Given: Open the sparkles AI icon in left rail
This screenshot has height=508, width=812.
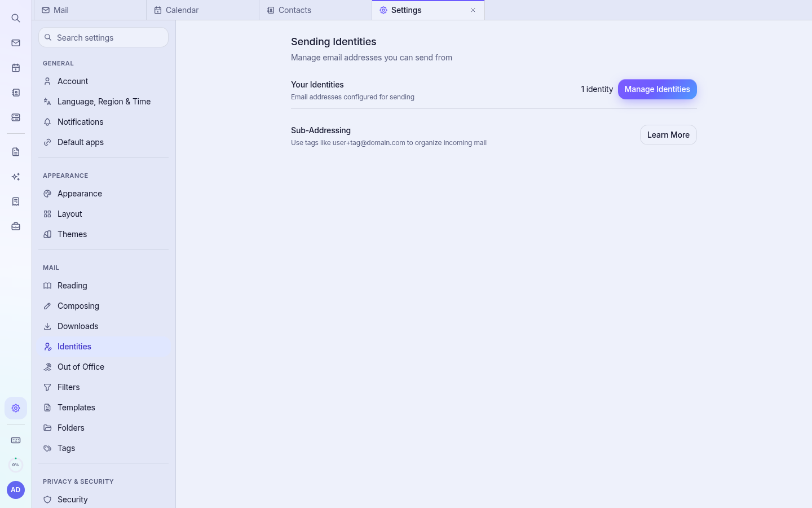Looking at the screenshot, I should [x=16, y=177].
